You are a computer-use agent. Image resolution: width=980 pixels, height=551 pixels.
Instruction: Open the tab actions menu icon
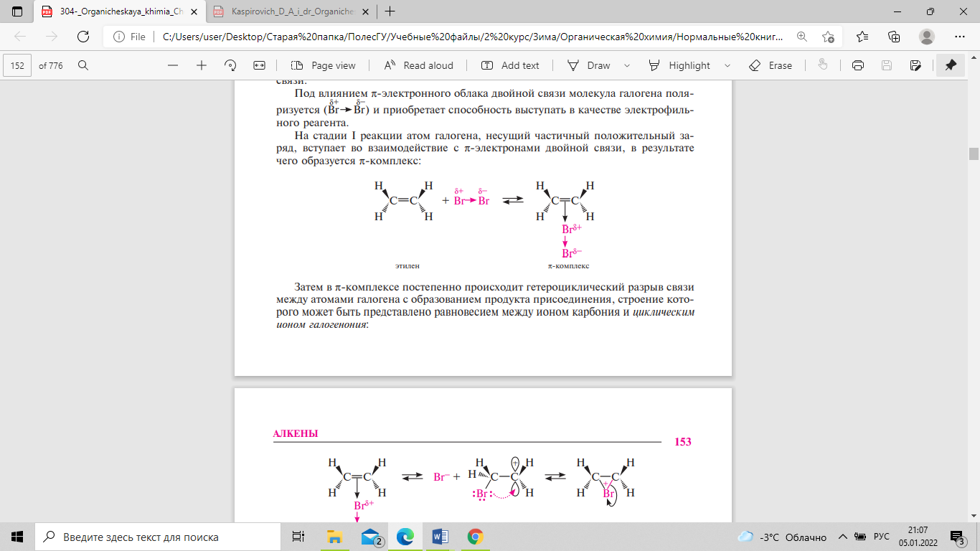17,11
